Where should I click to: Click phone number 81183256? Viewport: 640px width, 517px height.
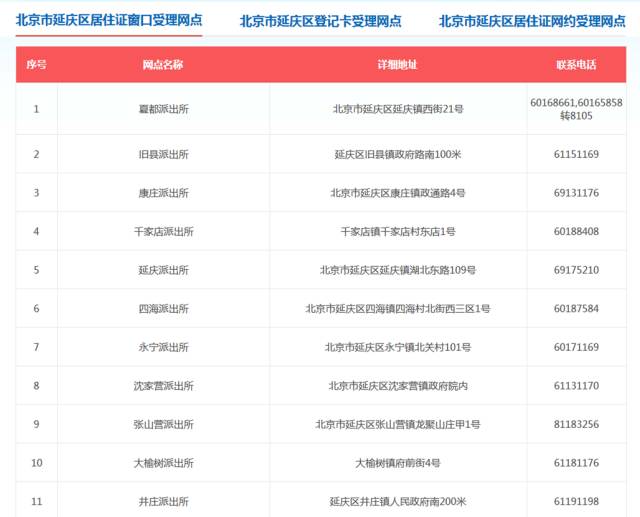coord(576,424)
